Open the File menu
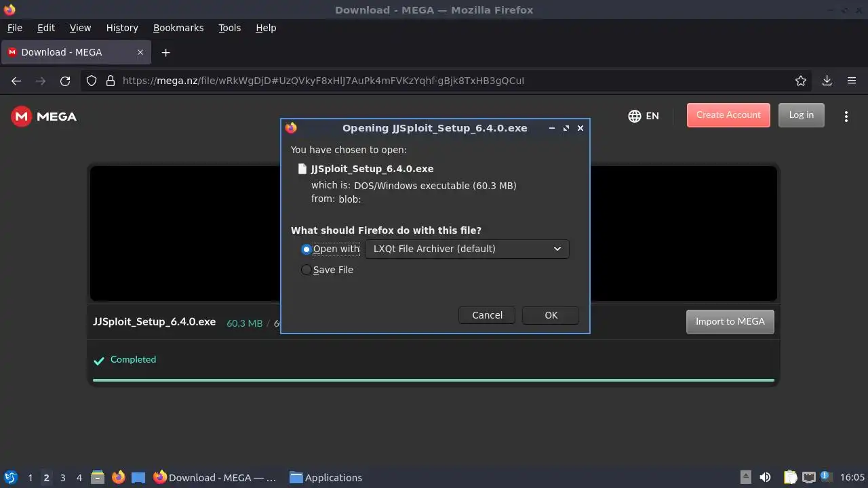 coord(14,28)
